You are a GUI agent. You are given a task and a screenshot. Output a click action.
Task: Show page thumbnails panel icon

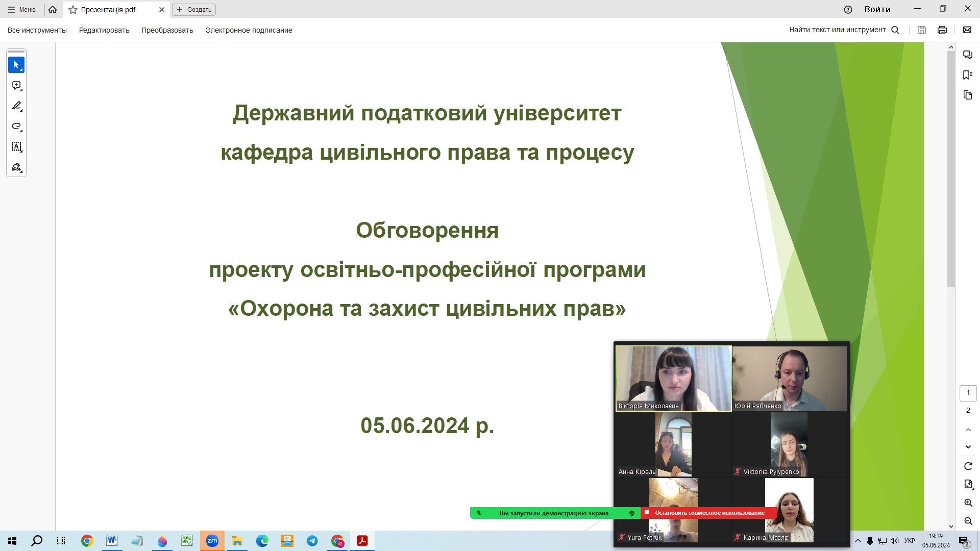click(968, 95)
